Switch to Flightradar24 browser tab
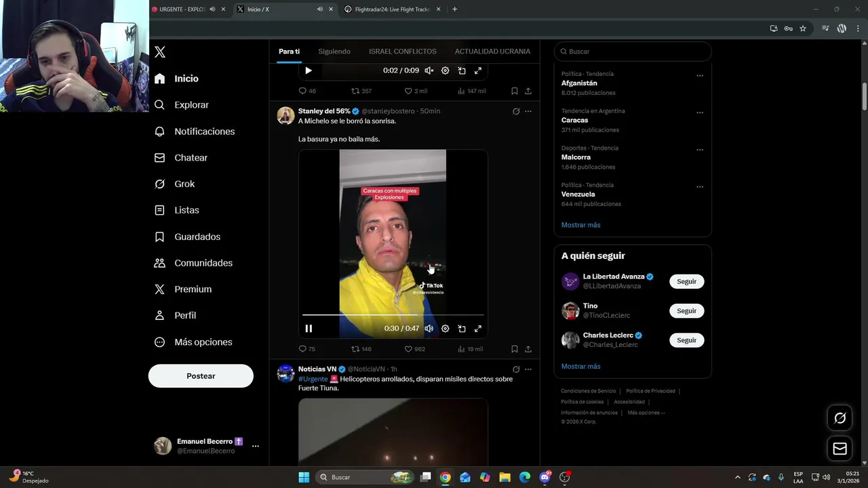 393,9
